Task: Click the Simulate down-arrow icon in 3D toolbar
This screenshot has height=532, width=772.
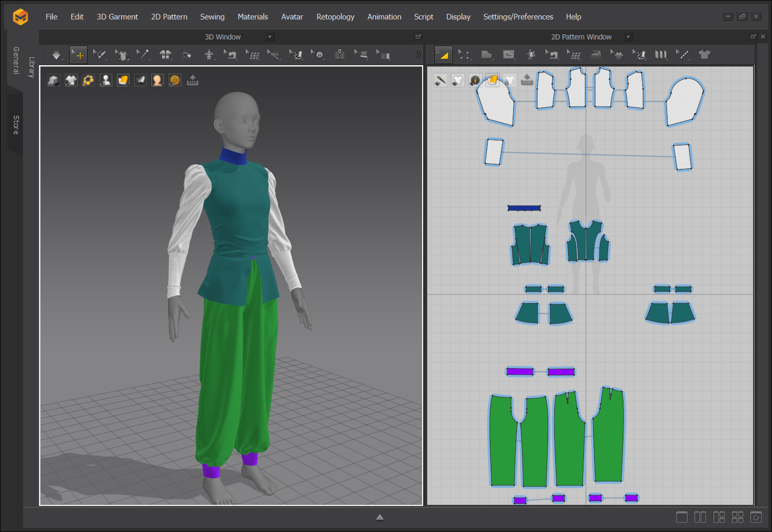Action: (x=56, y=55)
